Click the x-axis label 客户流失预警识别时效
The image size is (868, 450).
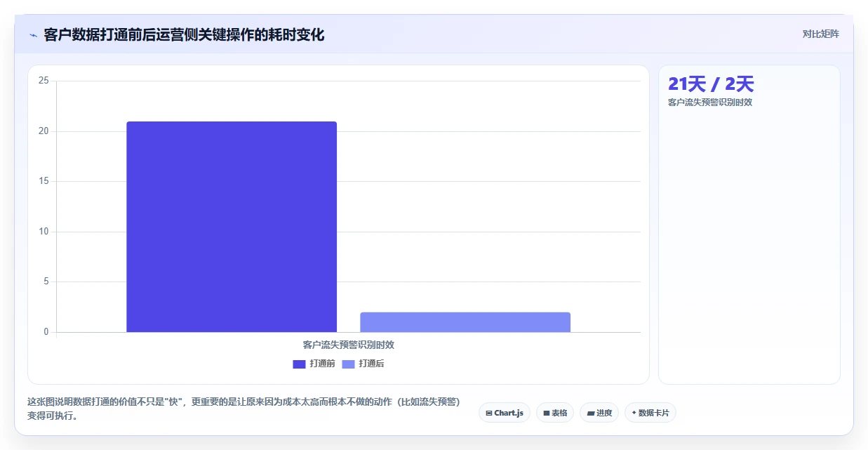click(x=349, y=345)
